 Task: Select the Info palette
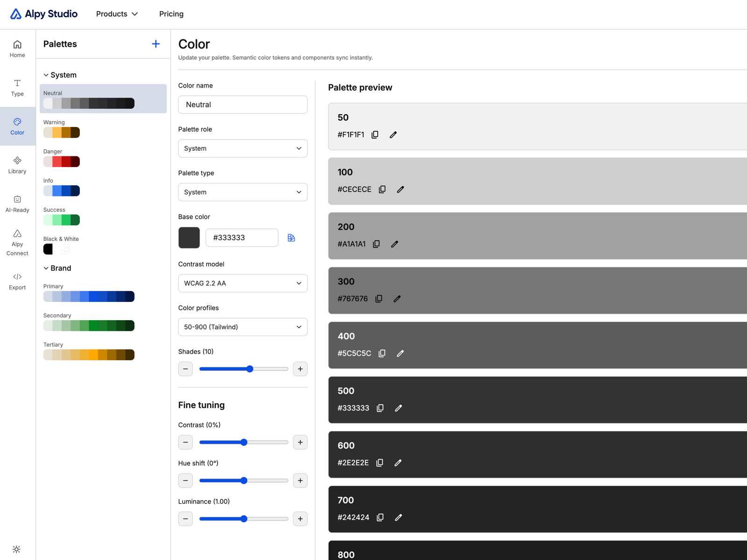(62, 186)
